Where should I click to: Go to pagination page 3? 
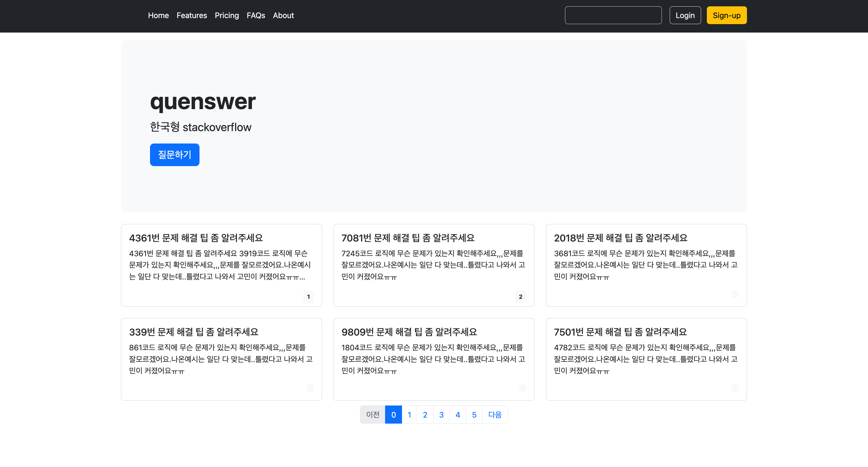[x=441, y=415]
